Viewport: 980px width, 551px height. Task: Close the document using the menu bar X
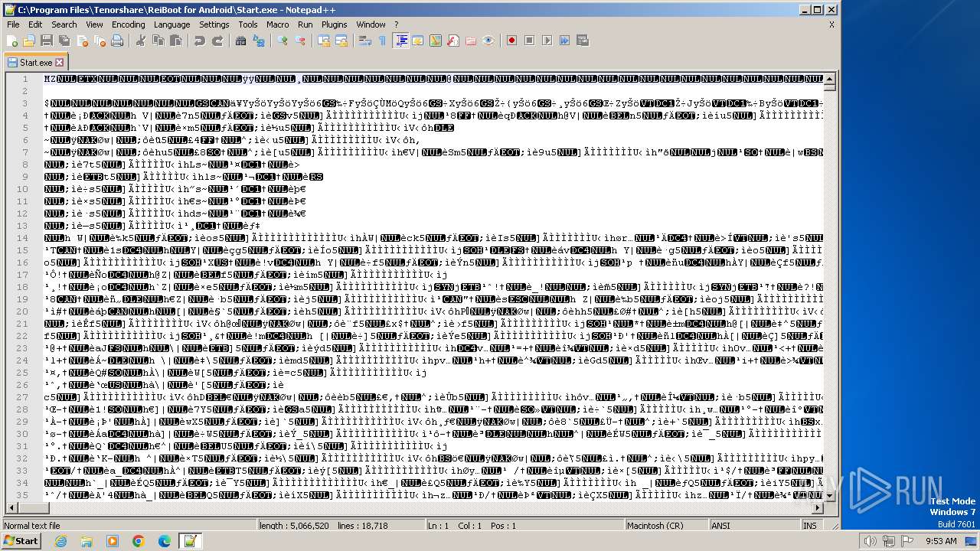pyautogui.click(x=831, y=24)
